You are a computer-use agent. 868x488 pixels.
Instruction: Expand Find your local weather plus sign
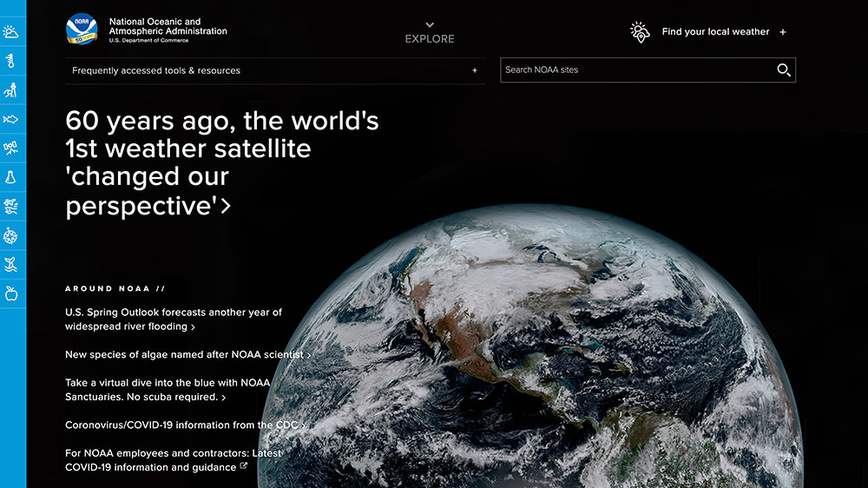783,32
